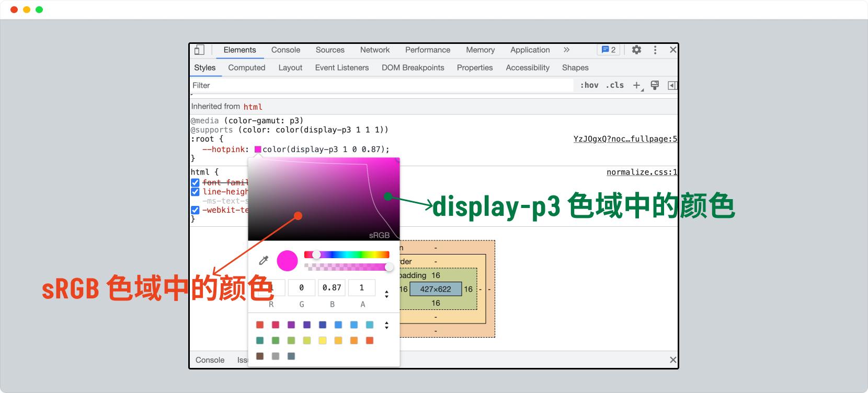The image size is (868, 393).
Task: Select the lime palette swatch
Action: click(307, 341)
